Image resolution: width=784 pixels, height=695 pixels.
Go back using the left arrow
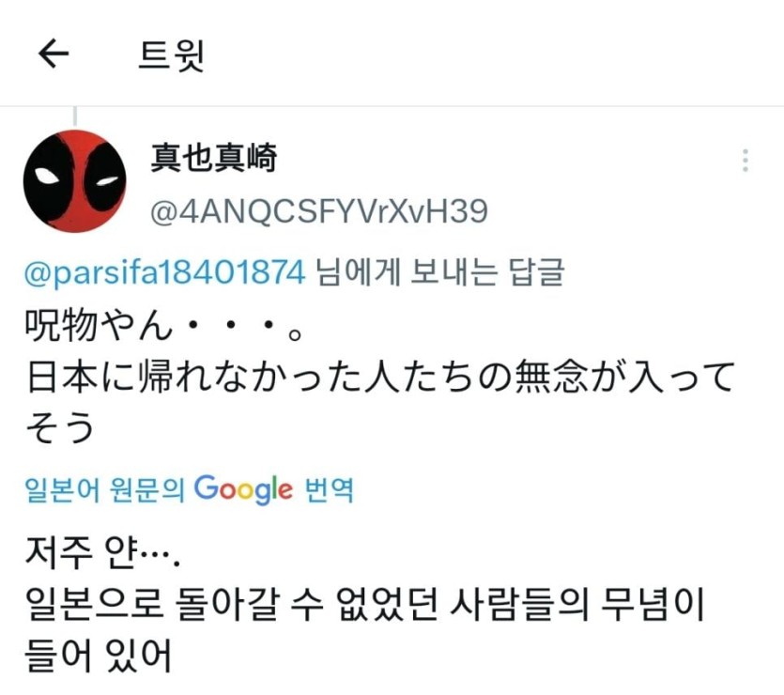[54, 54]
